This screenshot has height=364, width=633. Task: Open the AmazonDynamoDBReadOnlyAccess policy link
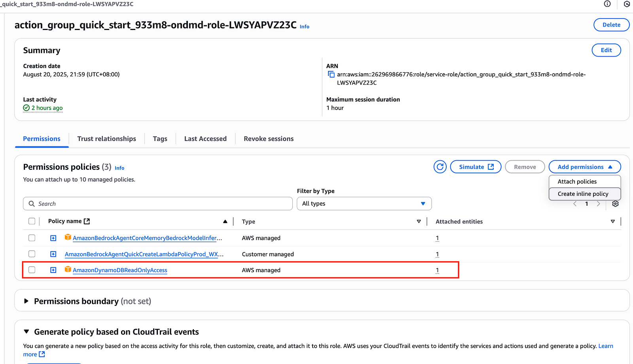(120, 270)
